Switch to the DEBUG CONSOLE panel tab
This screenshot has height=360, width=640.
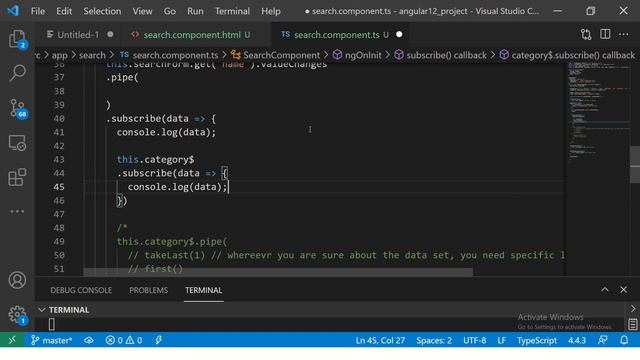click(x=81, y=290)
